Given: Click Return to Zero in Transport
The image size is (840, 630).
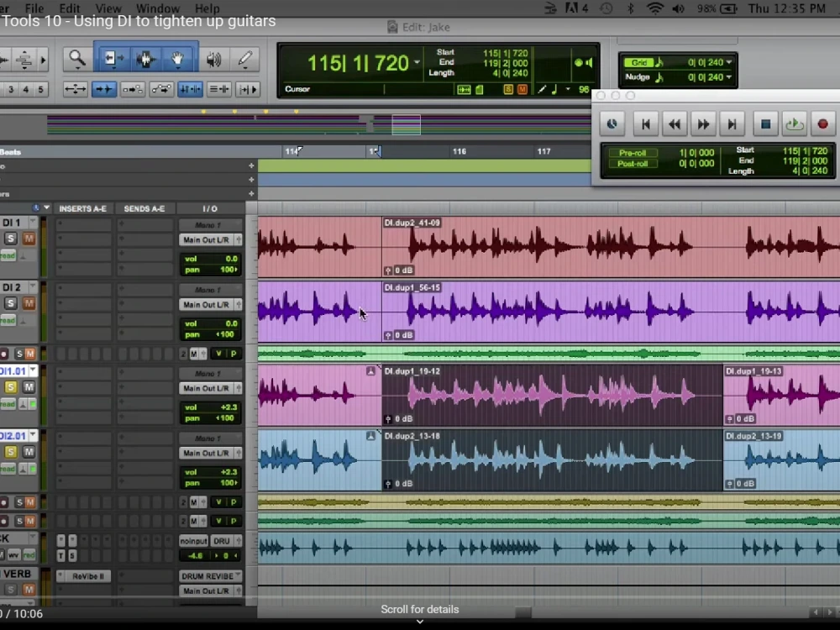Looking at the screenshot, I should tap(645, 124).
